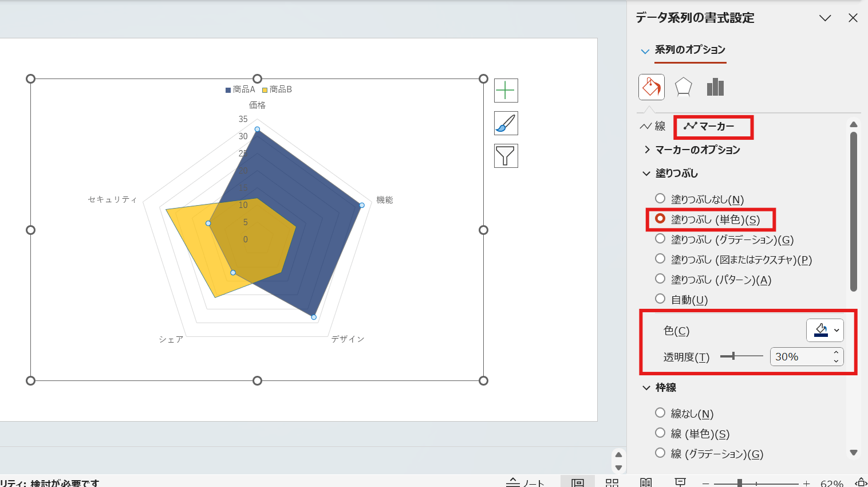Click the 透明度 percentage input field

[x=799, y=356]
